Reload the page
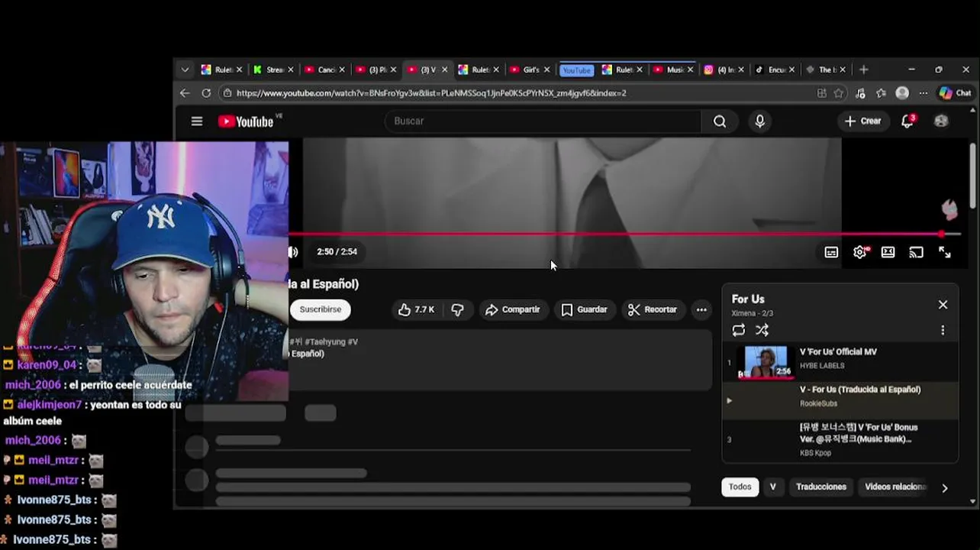Screen dimensions: 980x550 click(x=206, y=93)
